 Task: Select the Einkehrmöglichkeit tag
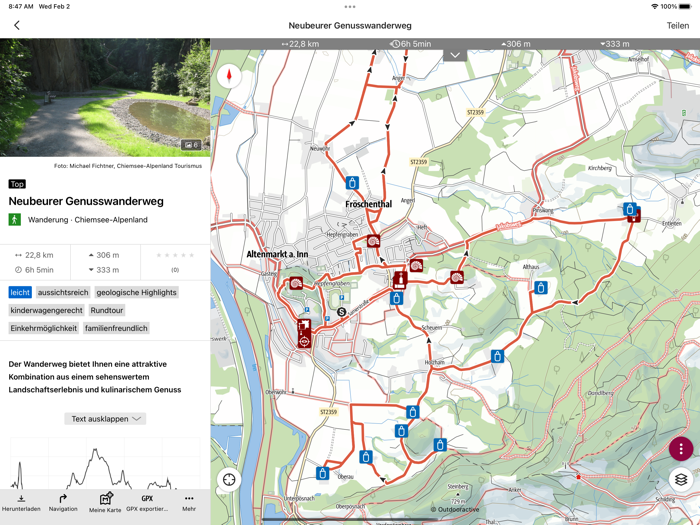44,328
